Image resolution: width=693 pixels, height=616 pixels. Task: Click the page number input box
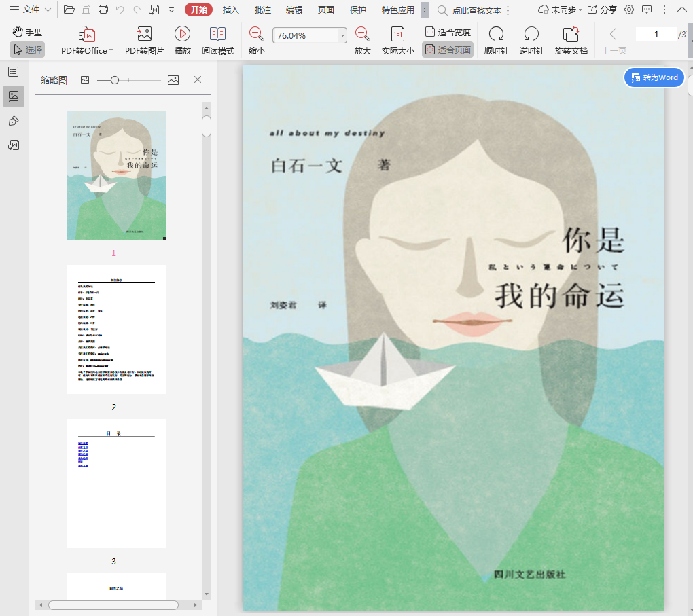[x=656, y=34]
